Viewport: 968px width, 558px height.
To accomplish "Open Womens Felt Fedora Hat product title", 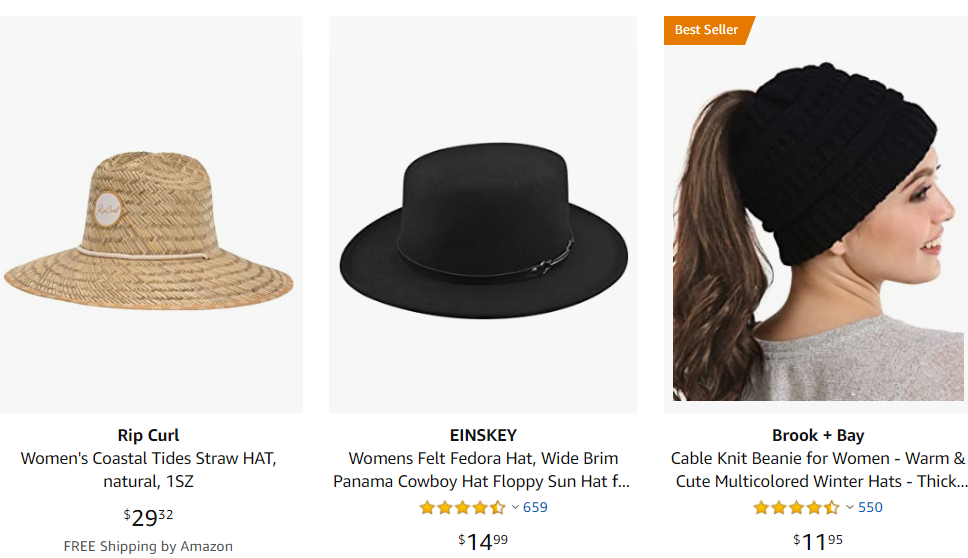I will pos(483,470).
